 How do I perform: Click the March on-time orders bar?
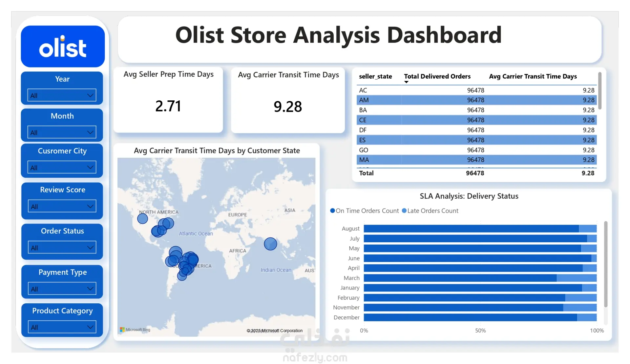459,278
